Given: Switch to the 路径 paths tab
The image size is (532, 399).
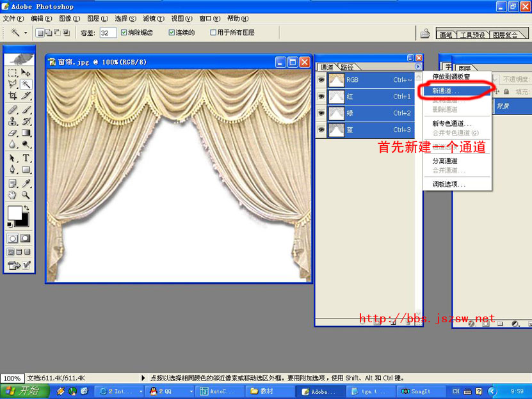Looking at the screenshot, I should coord(348,67).
